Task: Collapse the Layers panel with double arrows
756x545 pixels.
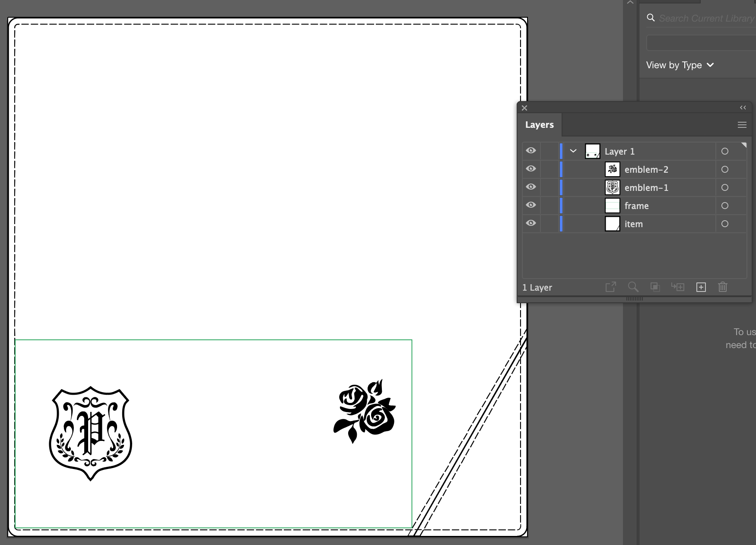Action: pos(743,108)
